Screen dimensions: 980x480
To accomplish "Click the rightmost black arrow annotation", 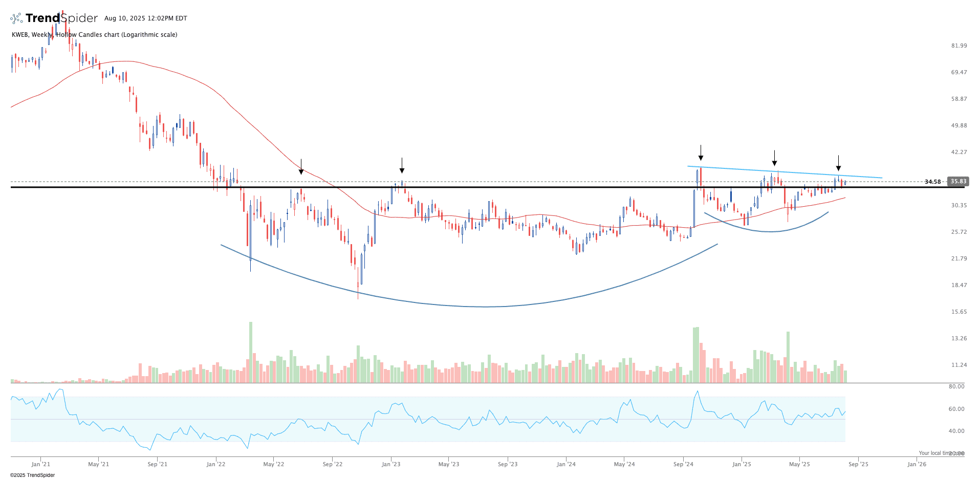I will click(x=838, y=163).
